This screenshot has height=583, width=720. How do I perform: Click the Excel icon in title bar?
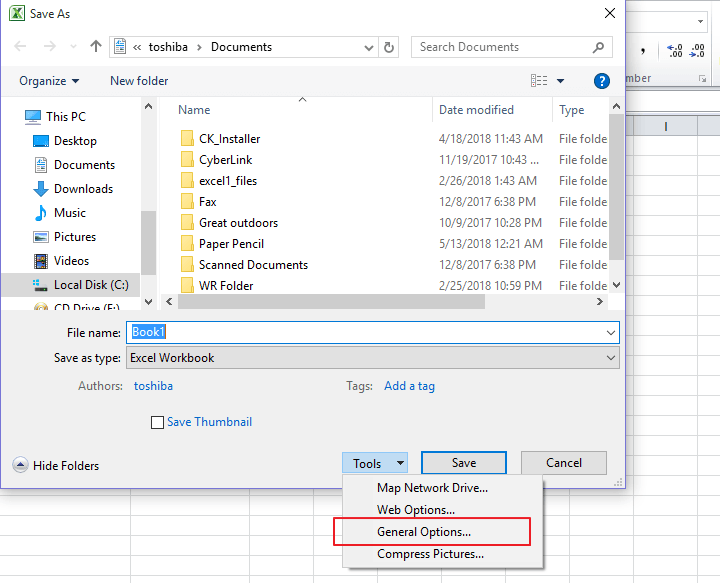(x=17, y=13)
